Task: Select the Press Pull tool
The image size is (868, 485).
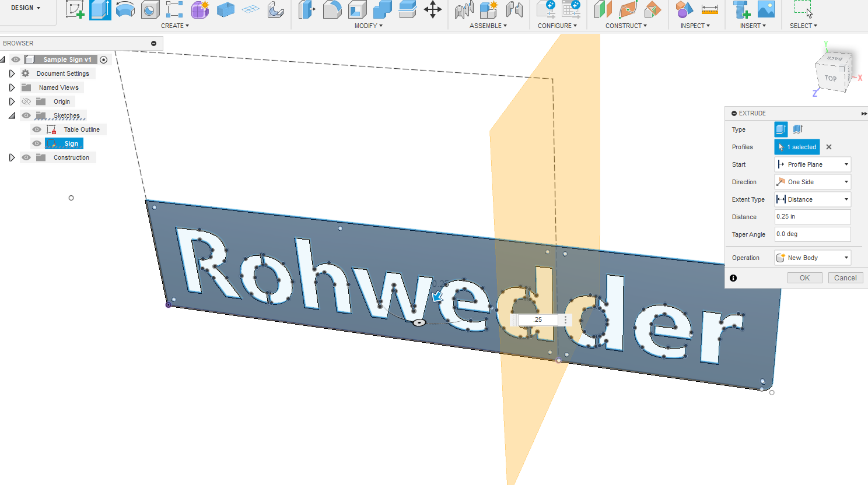Action: (x=307, y=9)
